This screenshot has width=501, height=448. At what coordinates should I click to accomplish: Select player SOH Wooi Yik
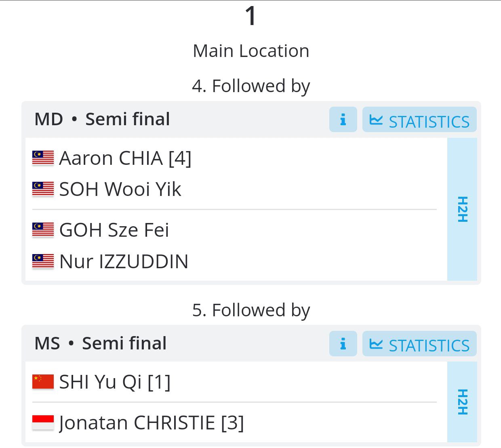pos(120,189)
